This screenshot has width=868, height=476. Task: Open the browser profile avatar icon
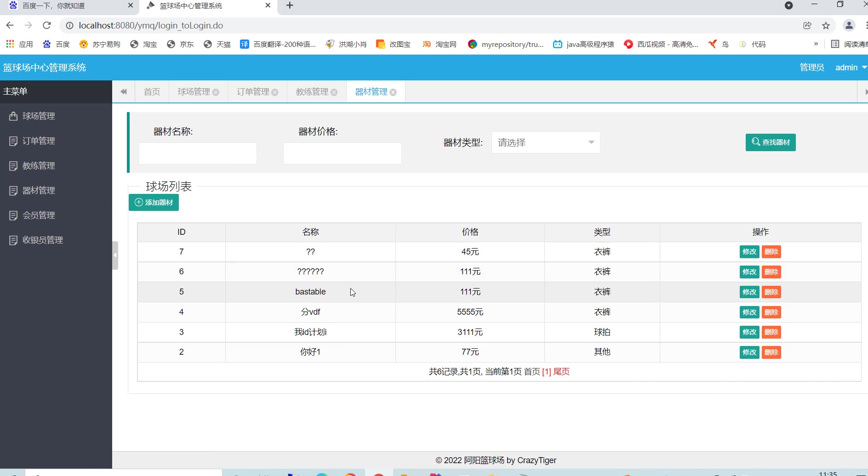click(849, 26)
